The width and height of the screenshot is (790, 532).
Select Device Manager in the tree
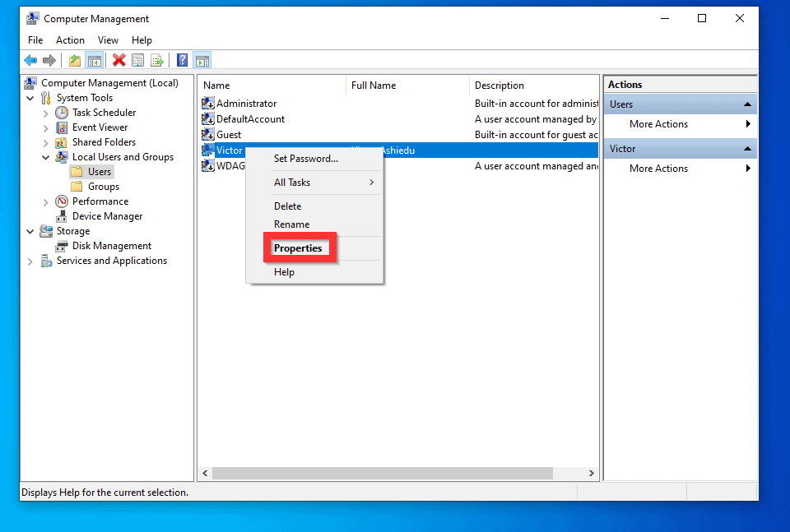[x=105, y=215]
